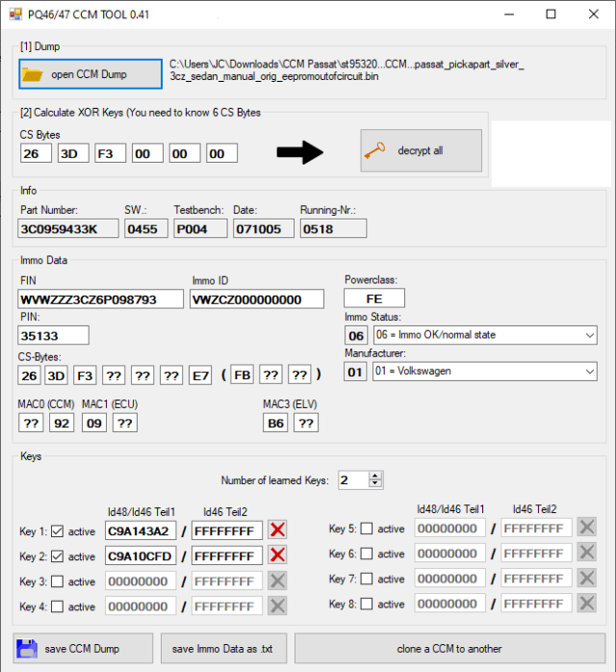Click Key 5 Id48 field

(450, 528)
